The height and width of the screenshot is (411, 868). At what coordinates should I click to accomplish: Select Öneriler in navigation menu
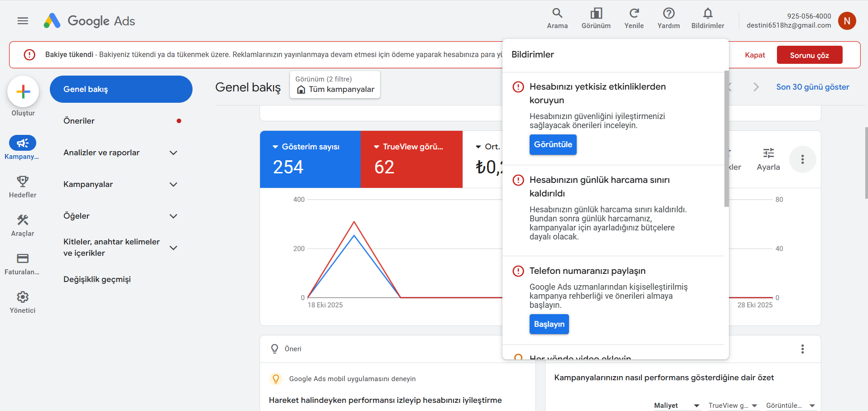pyautogui.click(x=79, y=121)
